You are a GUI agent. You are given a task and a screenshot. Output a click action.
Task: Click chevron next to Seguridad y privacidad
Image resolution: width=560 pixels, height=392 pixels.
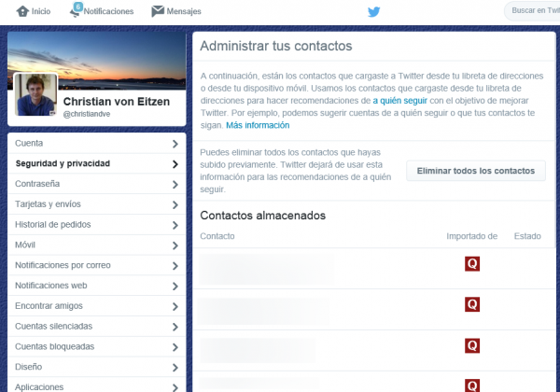coord(175,164)
